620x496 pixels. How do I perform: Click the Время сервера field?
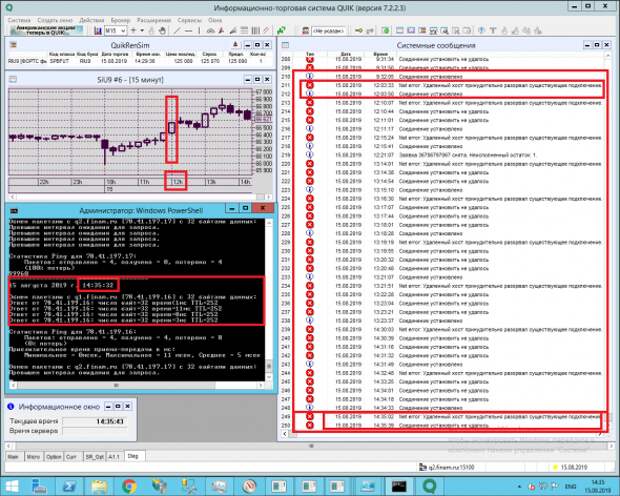point(95,431)
